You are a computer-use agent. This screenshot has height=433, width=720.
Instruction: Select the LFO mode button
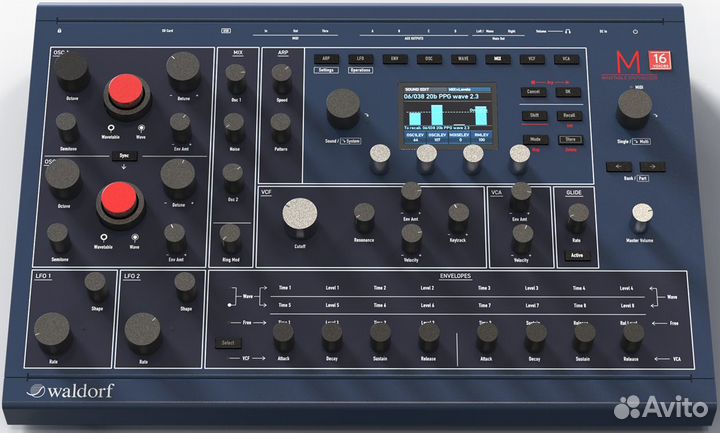point(360,59)
